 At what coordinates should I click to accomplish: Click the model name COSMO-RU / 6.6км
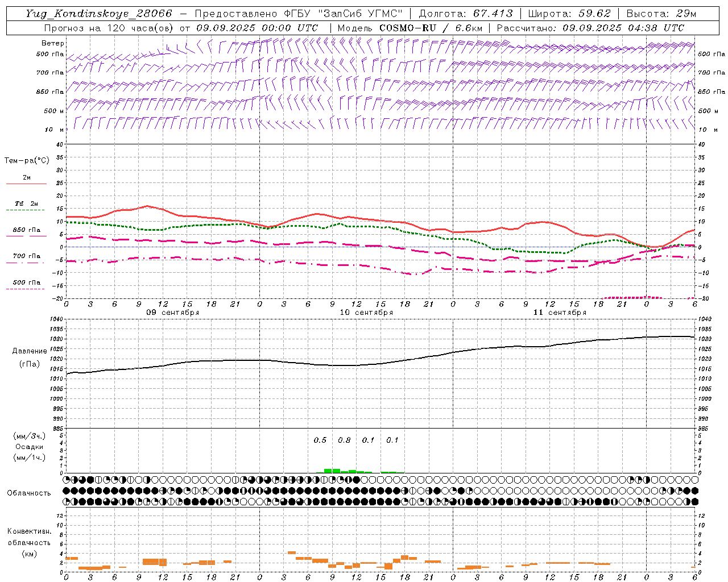click(x=431, y=28)
